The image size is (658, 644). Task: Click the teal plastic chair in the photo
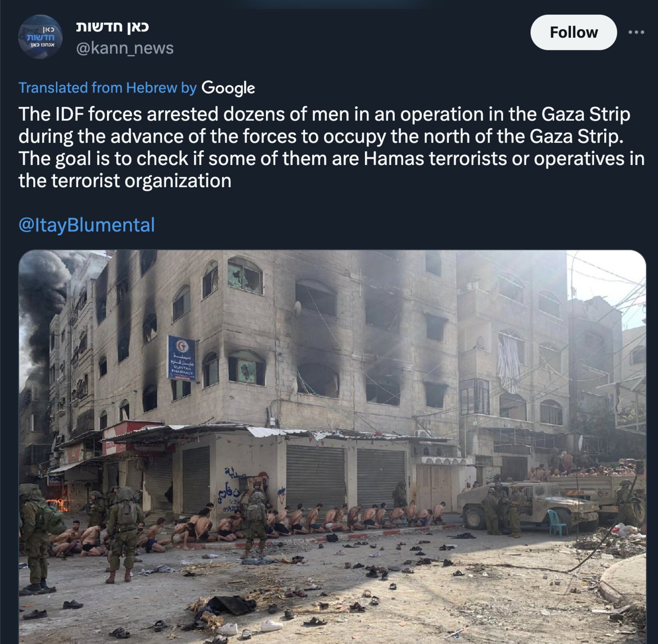coord(557,523)
